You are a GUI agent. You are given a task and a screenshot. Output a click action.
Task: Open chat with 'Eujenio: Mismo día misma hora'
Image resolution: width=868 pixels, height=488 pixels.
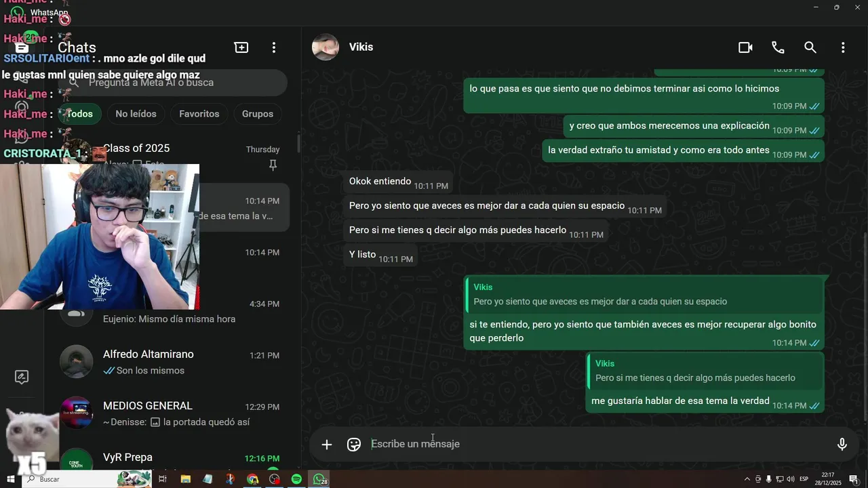pos(170,312)
